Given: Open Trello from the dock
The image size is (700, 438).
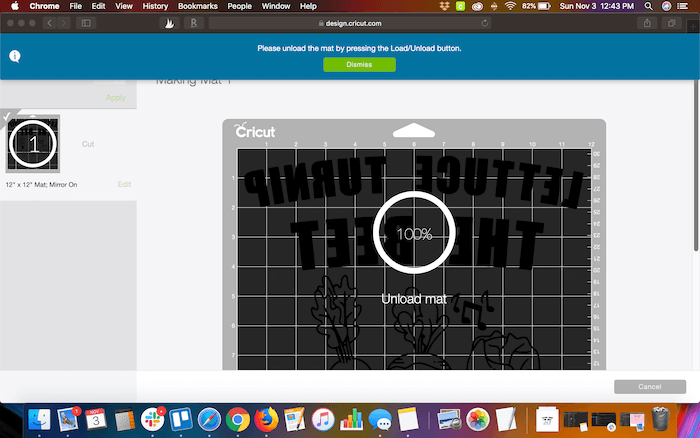Looking at the screenshot, I should [x=181, y=420].
